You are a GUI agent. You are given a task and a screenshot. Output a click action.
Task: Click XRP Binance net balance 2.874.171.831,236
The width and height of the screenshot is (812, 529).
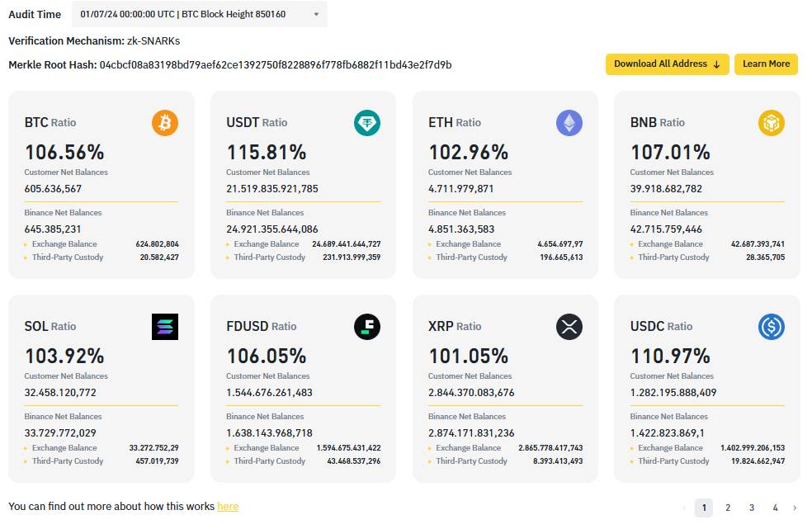pyautogui.click(x=472, y=433)
